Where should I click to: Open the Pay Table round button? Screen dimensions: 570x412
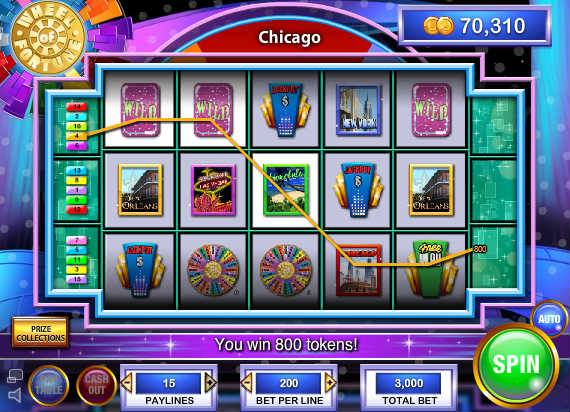tap(49, 385)
